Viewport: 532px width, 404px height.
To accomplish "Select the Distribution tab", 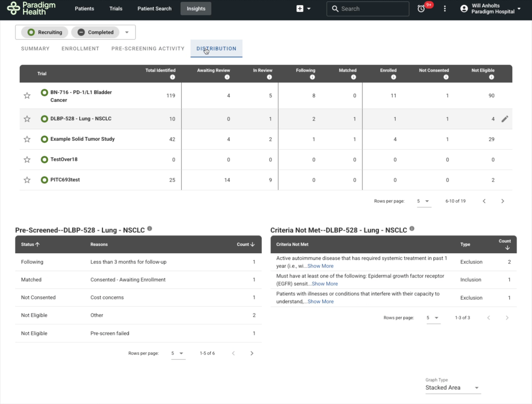I will click(216, 49).
